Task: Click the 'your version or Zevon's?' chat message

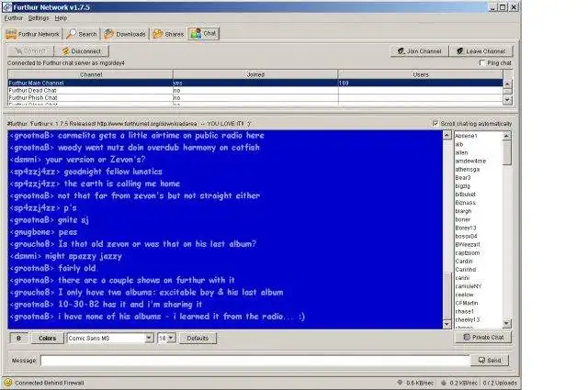Action: (77, 160)
